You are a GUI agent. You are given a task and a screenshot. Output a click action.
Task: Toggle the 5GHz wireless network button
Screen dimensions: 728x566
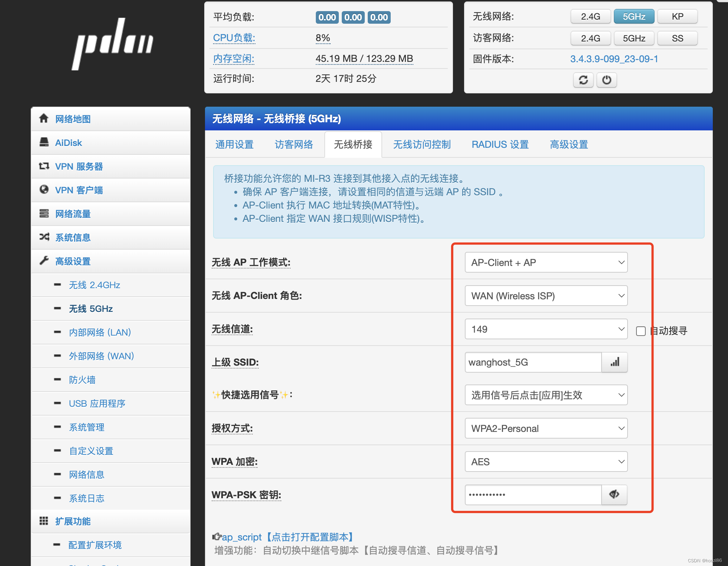(x=634, y=17)
